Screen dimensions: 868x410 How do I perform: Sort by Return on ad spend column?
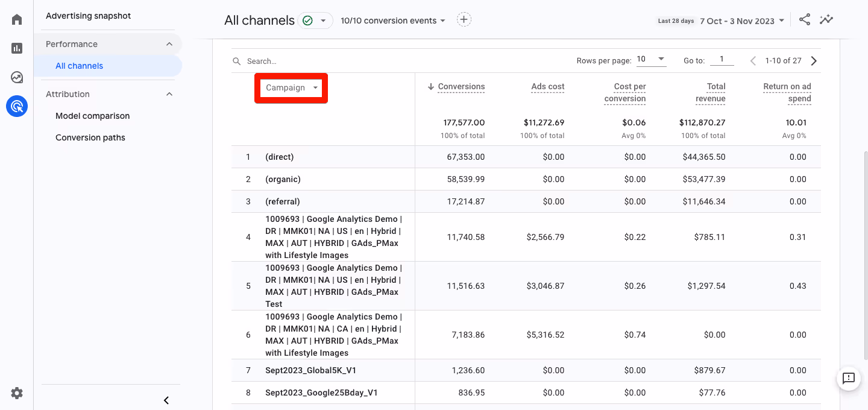pos(787,93)
